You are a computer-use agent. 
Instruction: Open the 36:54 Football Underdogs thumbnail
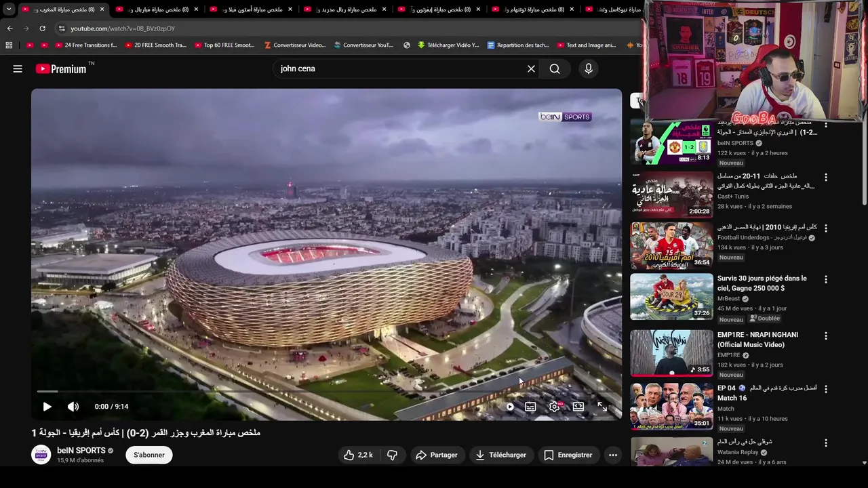[671, 245]
